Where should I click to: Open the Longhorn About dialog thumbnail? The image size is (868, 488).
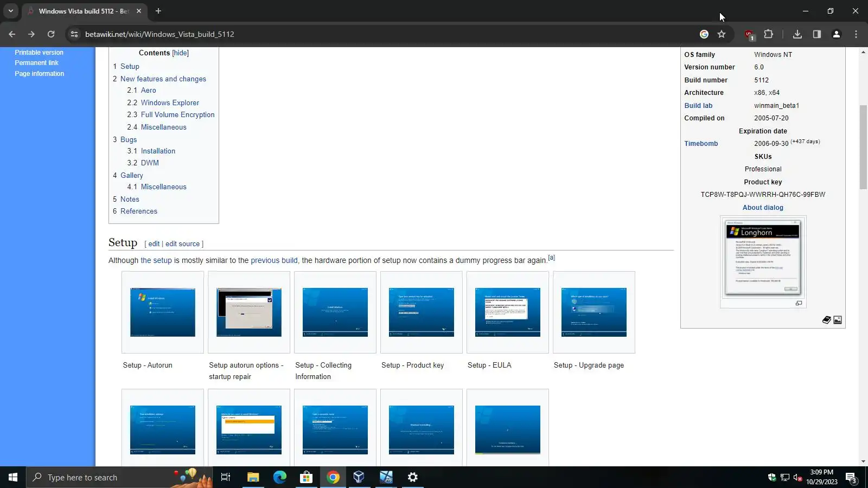[763, 258]
